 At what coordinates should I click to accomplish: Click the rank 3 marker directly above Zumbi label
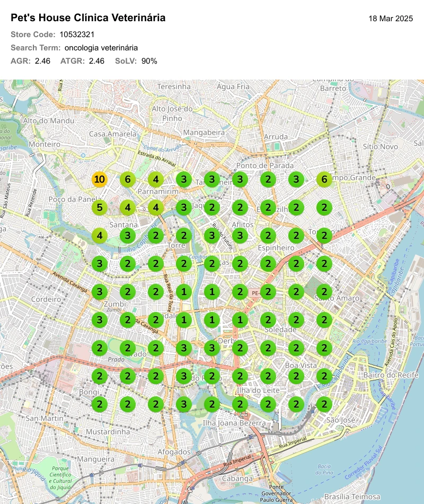(100, 292)
